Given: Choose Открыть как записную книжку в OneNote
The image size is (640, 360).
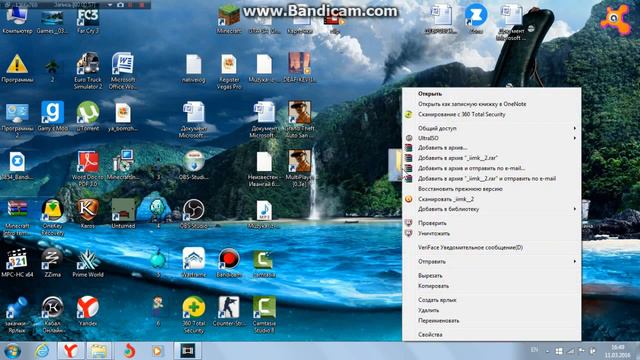Looking at the screenshot, I should [491, 104].
